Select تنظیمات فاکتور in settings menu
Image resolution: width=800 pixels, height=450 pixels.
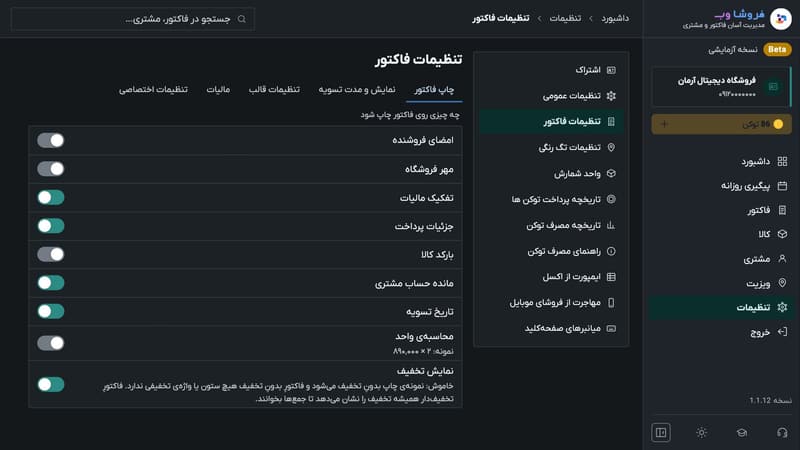click(x=551, y=121)
